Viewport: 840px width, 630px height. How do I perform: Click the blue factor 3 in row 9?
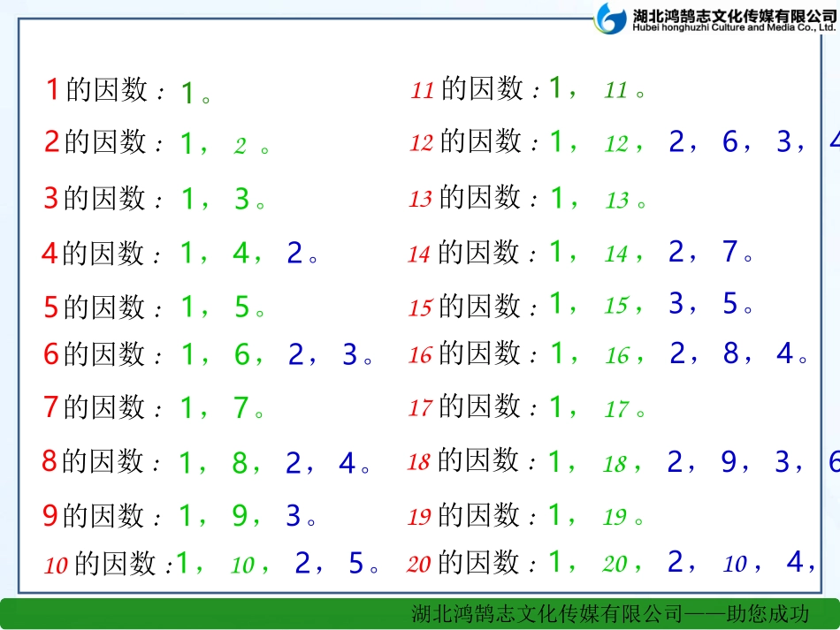(x=293, y=515)
